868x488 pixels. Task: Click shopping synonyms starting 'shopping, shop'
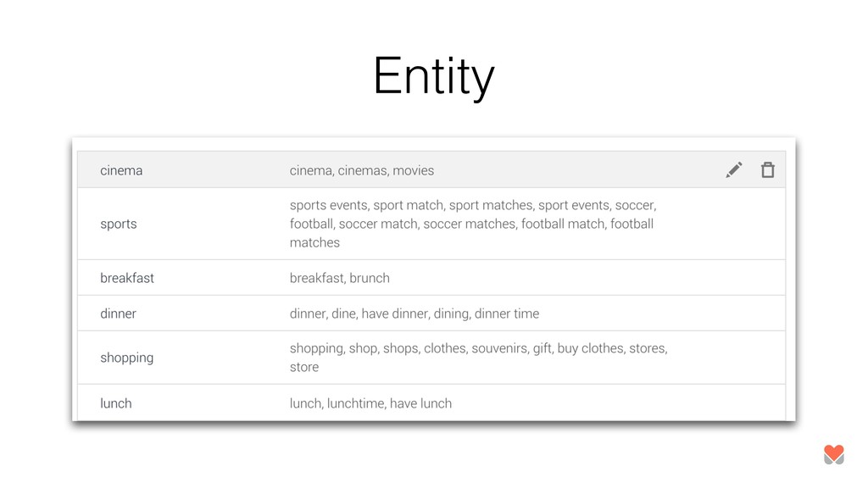click(478, 358)
